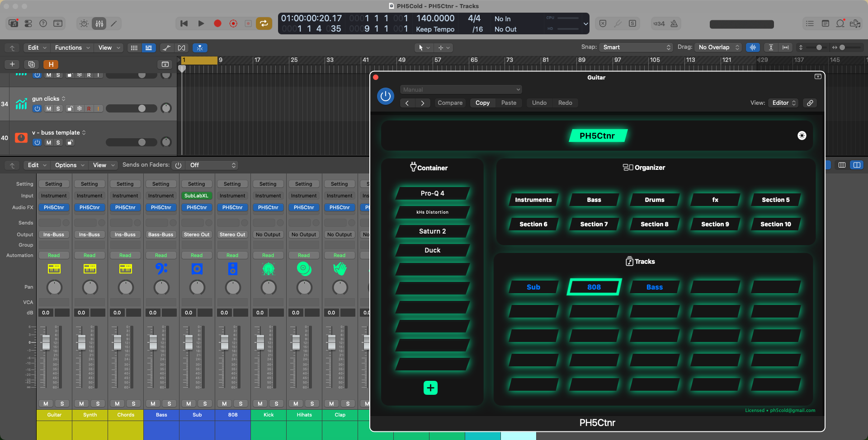Solo the Kick mixer channel

[276, 403]
